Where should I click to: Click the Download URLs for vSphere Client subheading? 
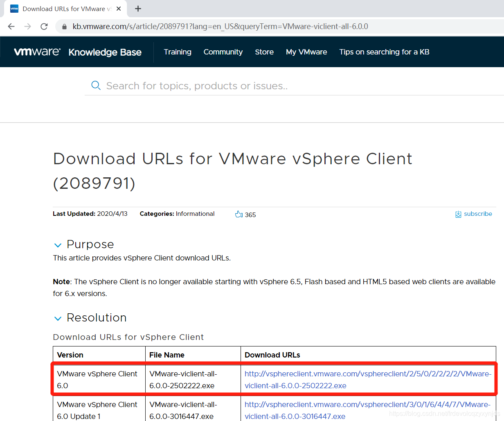pyautogui.click(x=128, y=337)
